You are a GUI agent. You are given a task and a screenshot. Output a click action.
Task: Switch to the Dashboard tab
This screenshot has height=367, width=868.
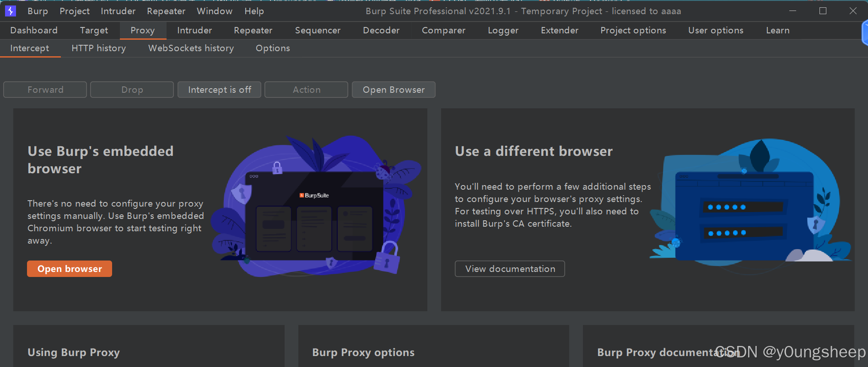[34, 30]
